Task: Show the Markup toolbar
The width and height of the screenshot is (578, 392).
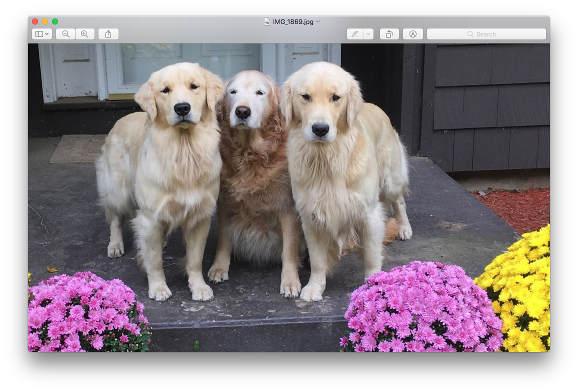Action: (x=413, y=34)
